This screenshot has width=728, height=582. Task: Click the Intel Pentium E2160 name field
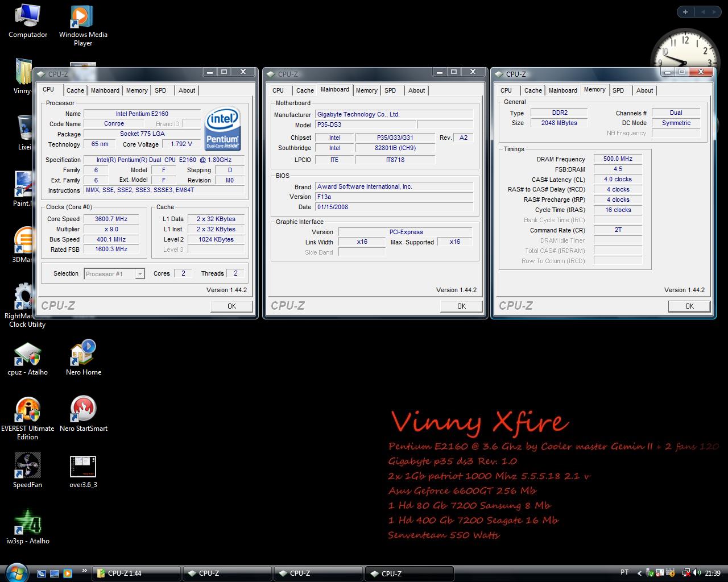142,114
